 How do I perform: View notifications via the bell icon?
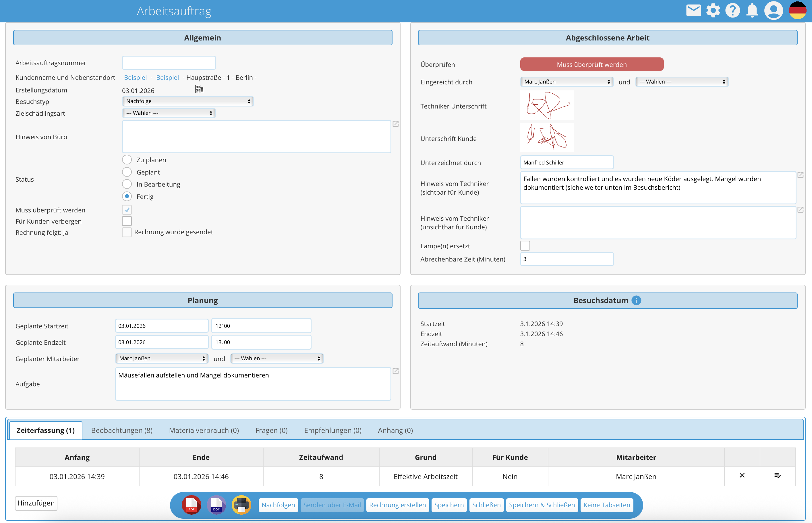pyautogui.click(x=752, y=11)
